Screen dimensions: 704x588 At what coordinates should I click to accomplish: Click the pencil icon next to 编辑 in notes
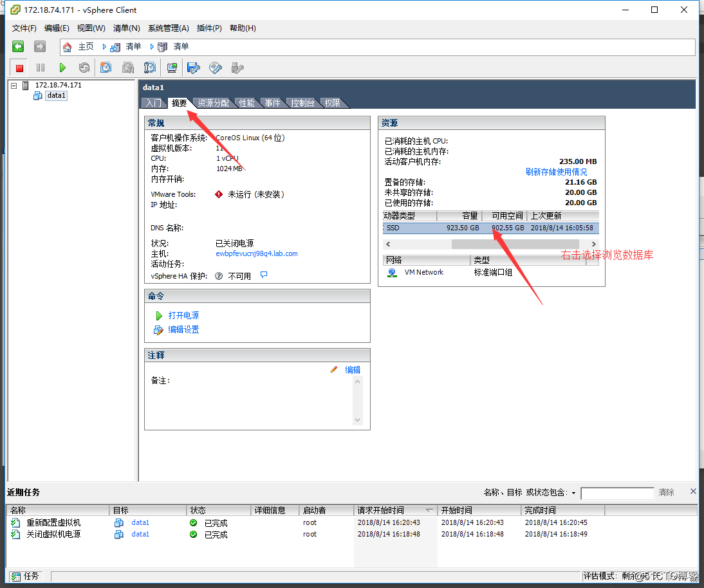333,369
